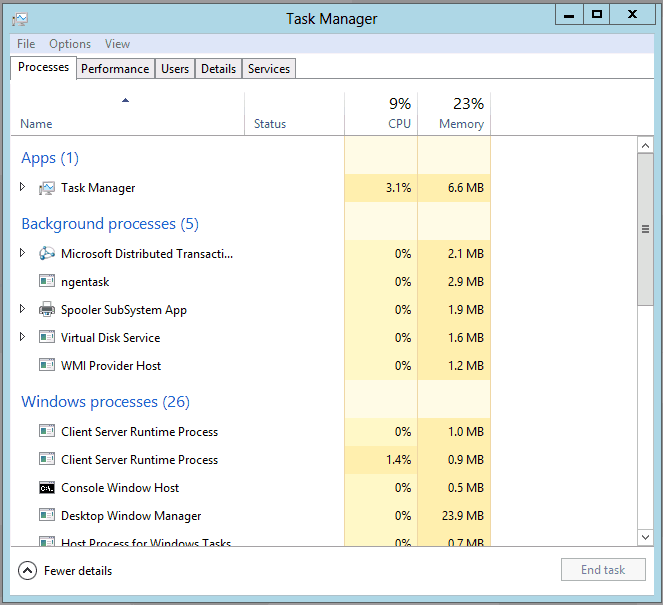Switch to the Performance tab
This screenshot has width=663, height=605.
115,69
